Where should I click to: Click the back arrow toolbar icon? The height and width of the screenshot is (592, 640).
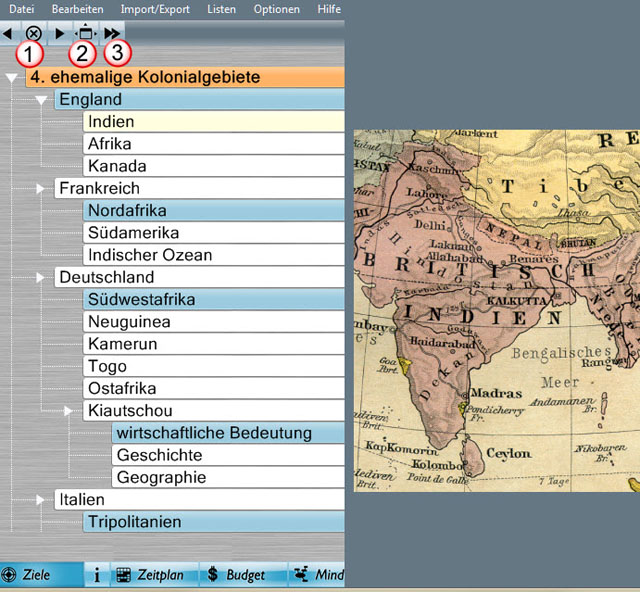coord(8,32)
